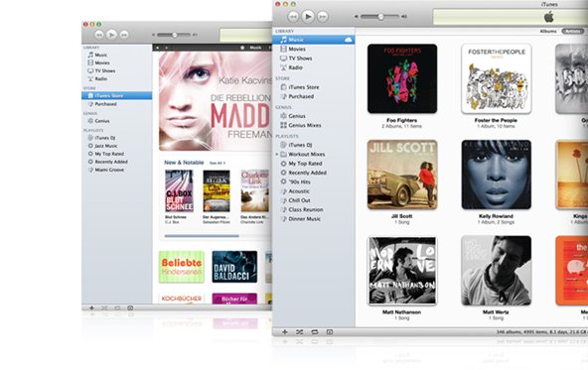Open the Foo Fighters artist artwork
Viewport: 588px width, 370px height.
pyautogui.click(x=402, y=78)
